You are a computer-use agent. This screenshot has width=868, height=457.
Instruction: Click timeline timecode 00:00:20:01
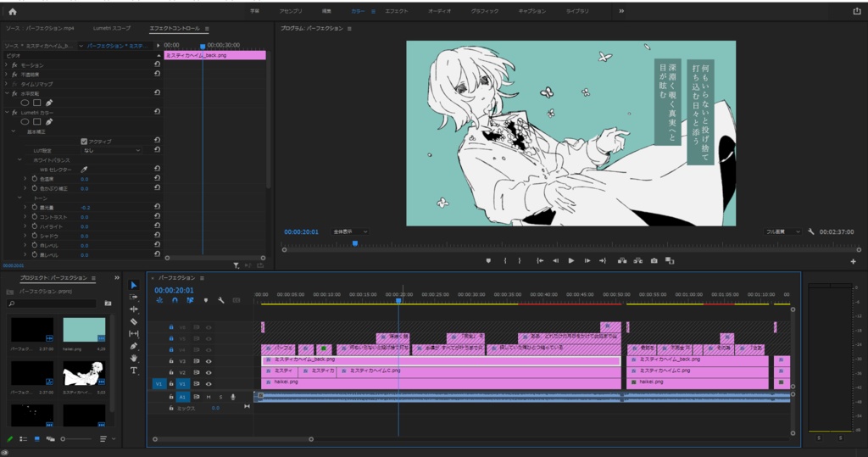click(x=174, y=290)
